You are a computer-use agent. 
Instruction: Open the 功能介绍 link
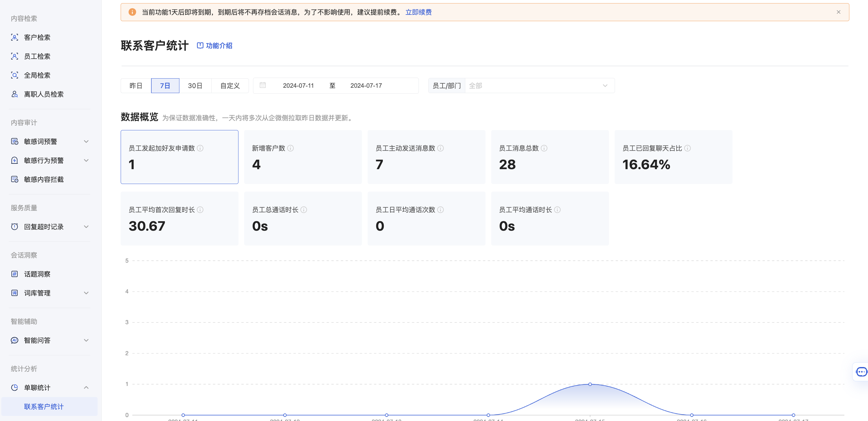click(x=215, y=45)
